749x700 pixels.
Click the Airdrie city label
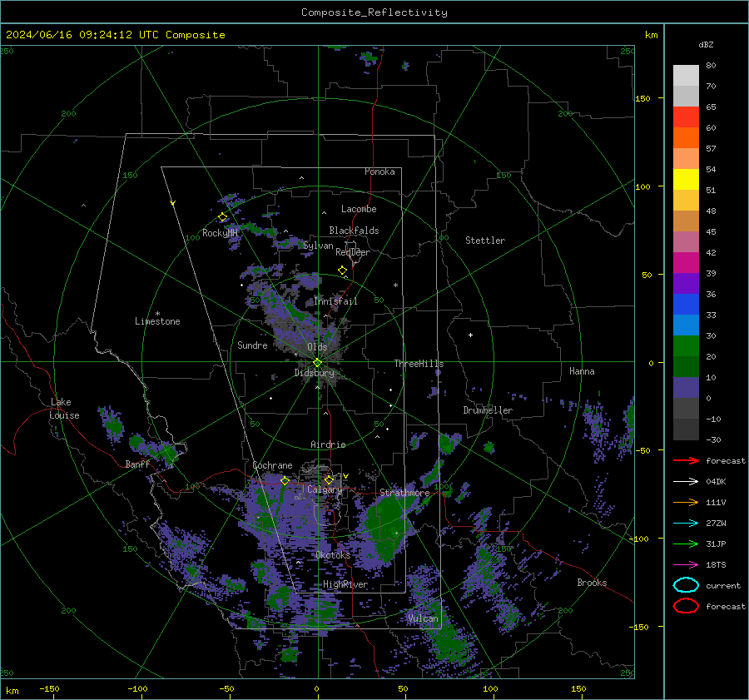click(x=328, y=444)
